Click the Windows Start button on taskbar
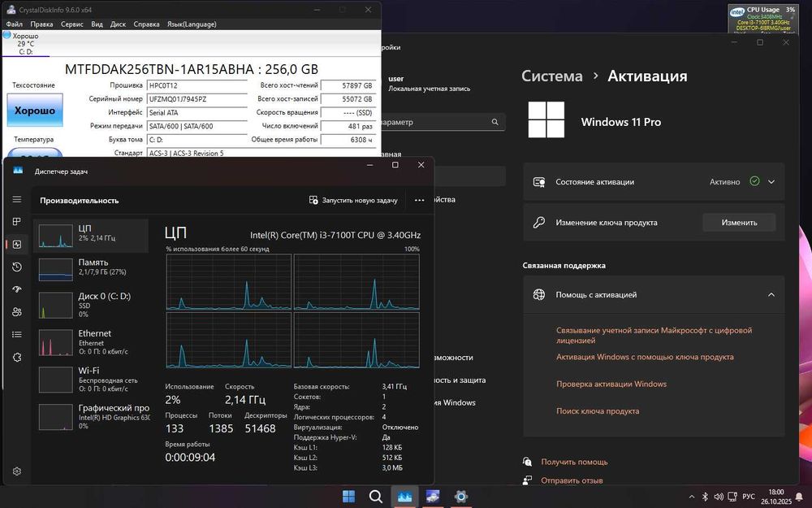 click(x=349, y=497)
